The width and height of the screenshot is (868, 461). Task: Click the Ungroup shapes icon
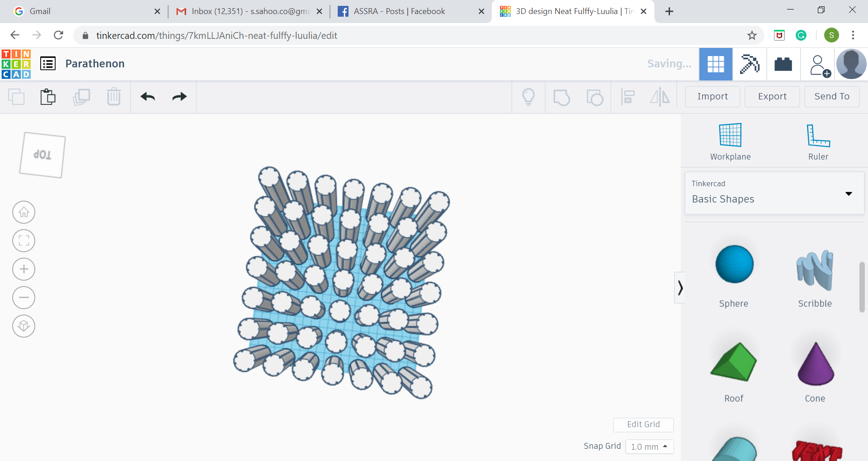(594, 97)
